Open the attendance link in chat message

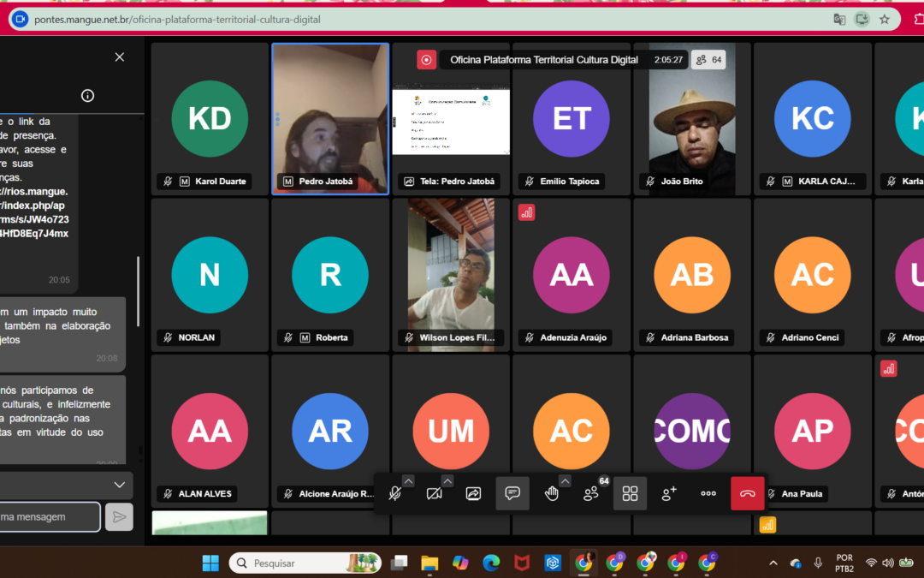point(34,212)
